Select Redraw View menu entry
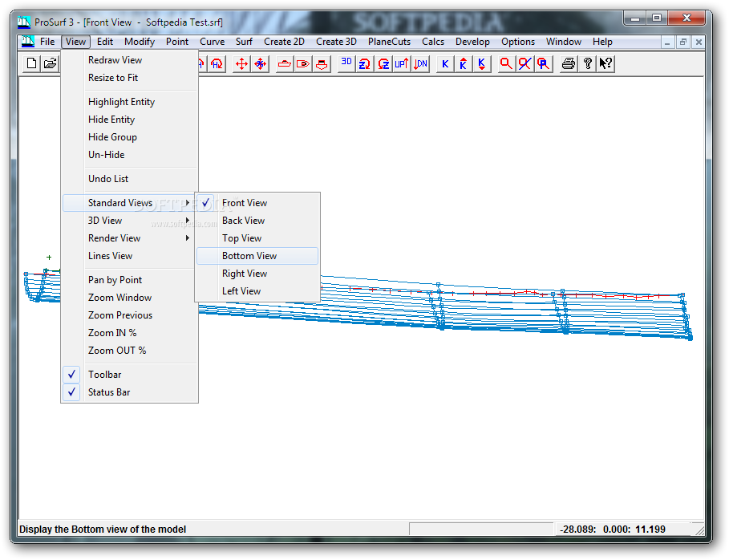729x560 pixels. click(130, 60)
